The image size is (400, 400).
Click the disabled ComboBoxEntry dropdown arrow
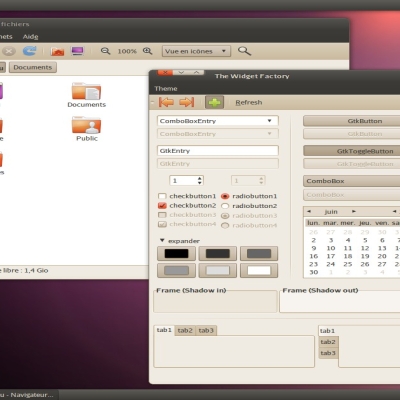click(269, 134)
